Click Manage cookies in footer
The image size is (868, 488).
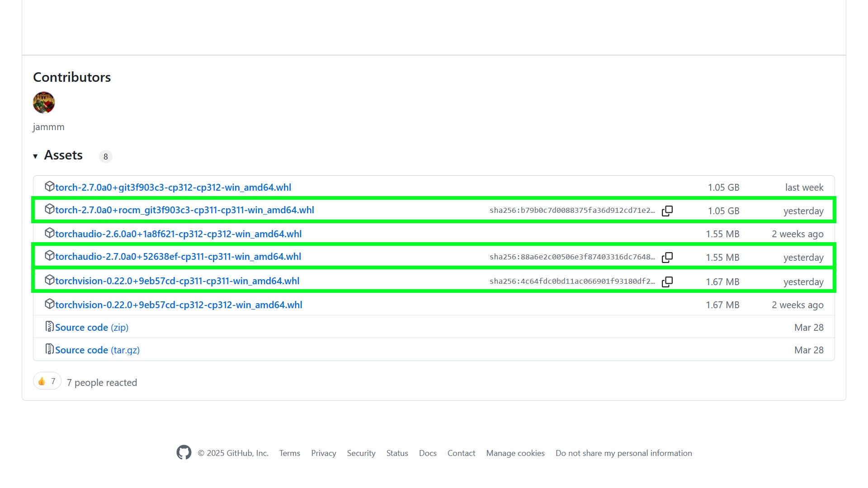coord(515,453)
